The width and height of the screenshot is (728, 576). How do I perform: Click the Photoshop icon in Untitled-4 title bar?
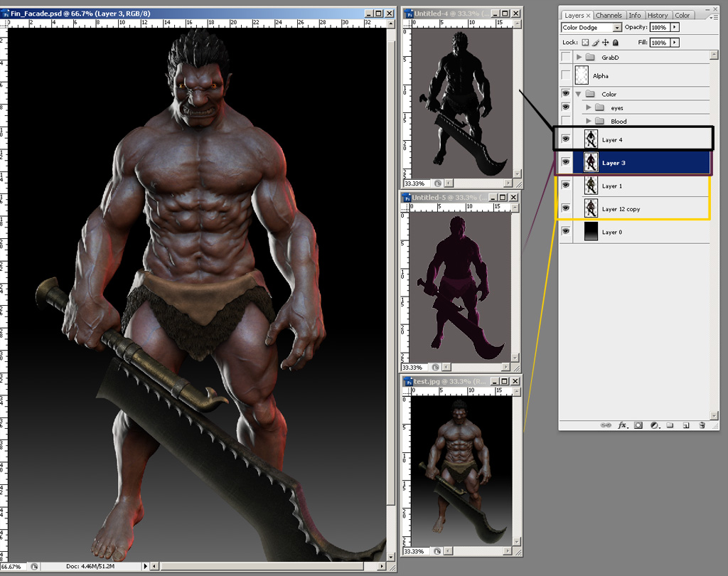pos(409,14)
